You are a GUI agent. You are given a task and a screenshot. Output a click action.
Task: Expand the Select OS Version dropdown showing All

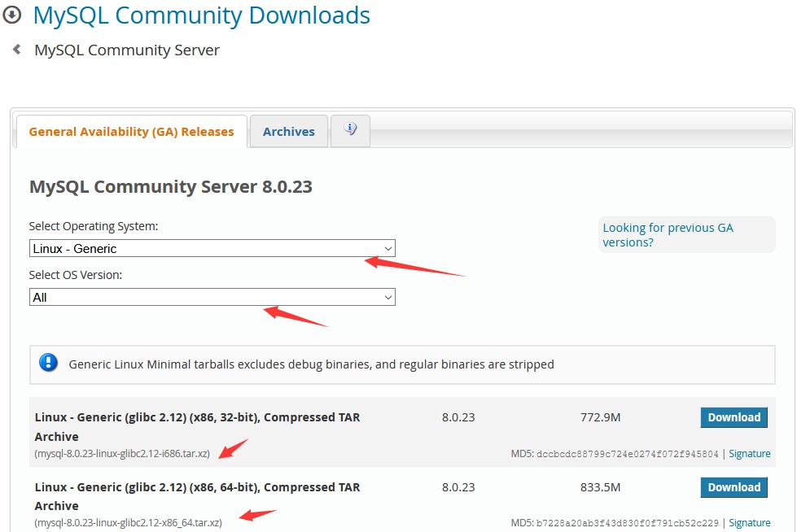pyautogui.click(x=212, y=297)
